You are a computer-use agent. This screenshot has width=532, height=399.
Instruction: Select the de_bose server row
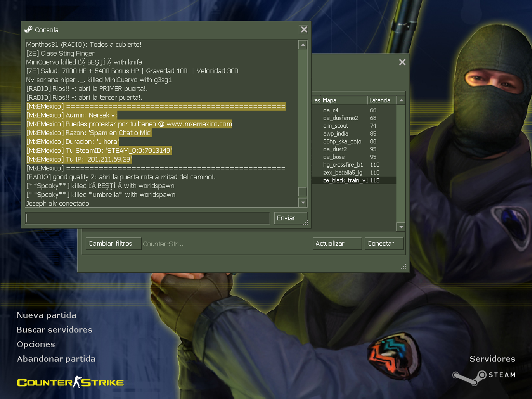[x=353, y=157]
